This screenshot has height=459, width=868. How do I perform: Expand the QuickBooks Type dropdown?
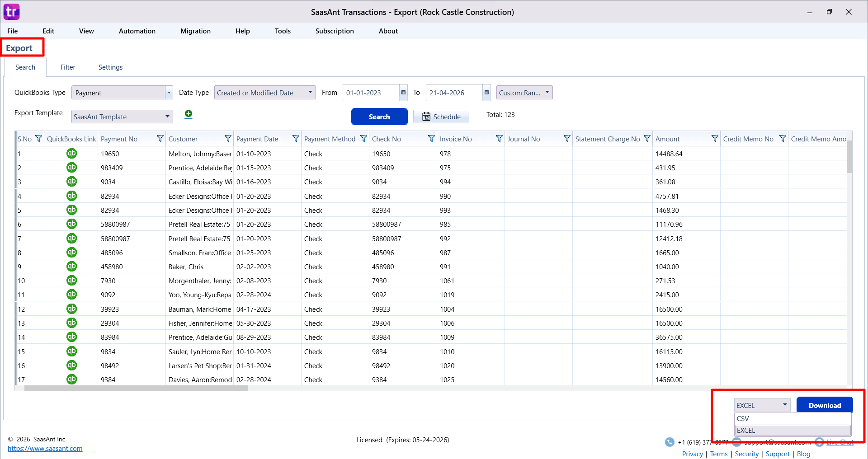coord(169,93)
